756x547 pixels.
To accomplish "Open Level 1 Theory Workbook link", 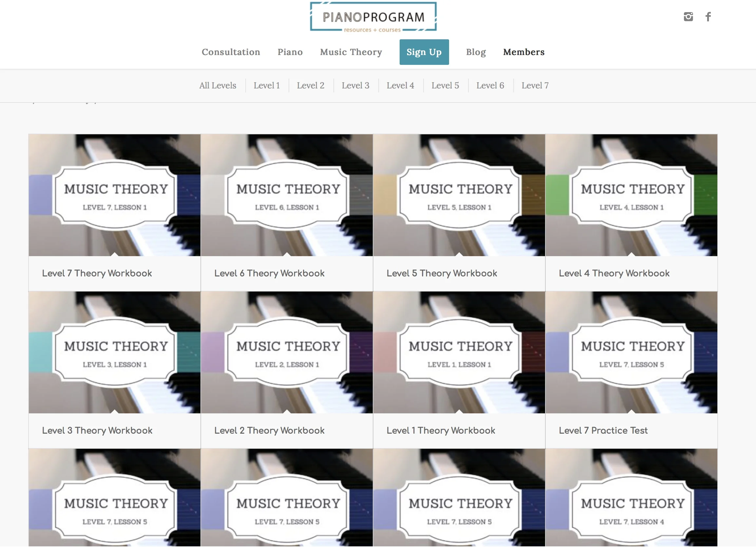I will coord(441,431).
